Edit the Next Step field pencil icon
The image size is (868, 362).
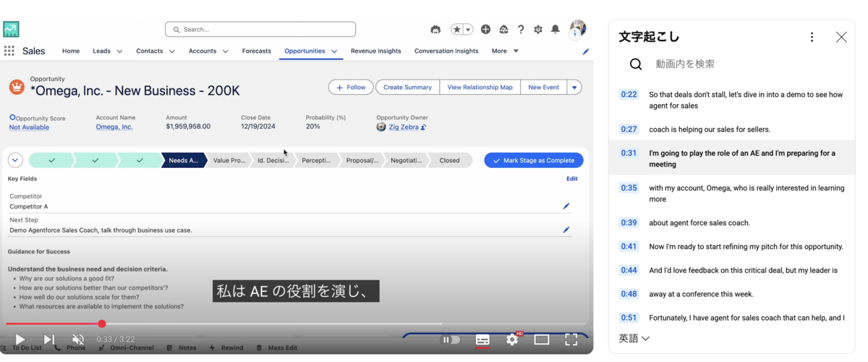coord(566,230)
